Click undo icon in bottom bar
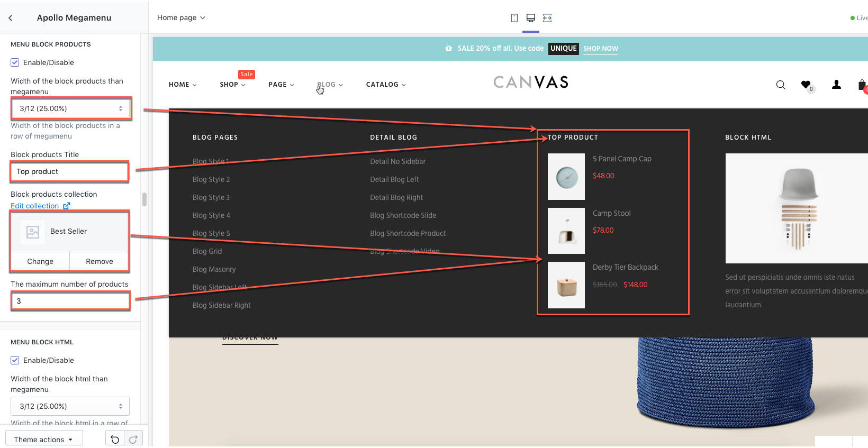Viewport: 868px width, 448px height. tap(115, 439)
